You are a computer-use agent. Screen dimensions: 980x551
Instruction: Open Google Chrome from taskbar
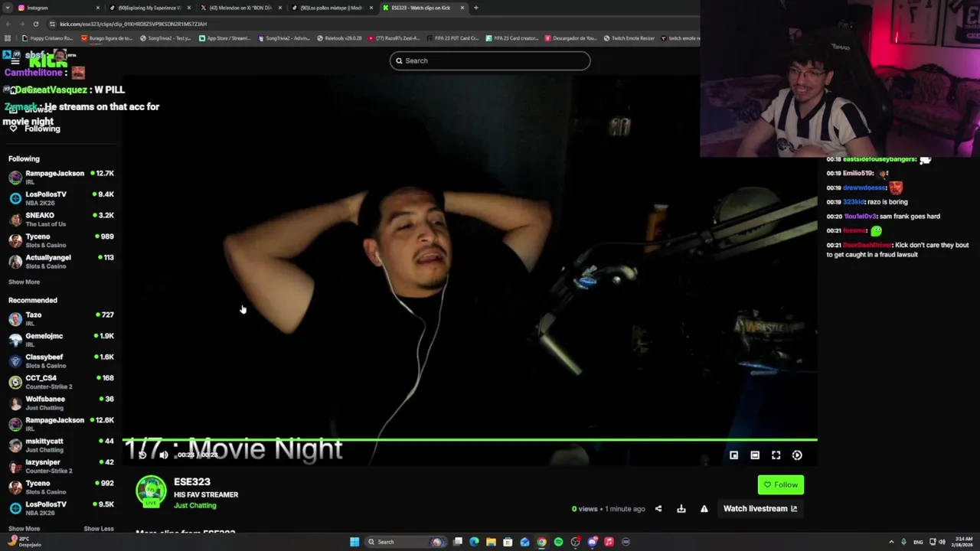541,542
